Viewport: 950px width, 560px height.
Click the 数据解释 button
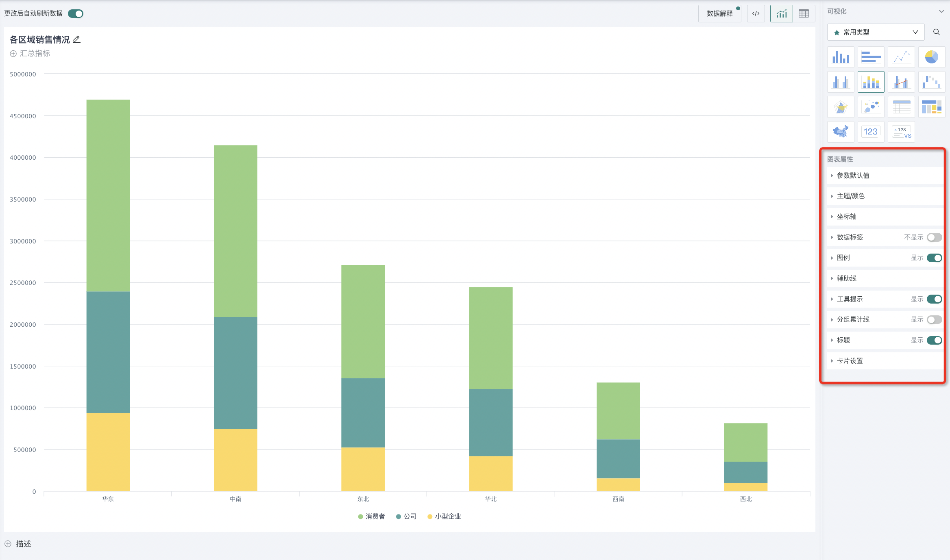(719, 13)
